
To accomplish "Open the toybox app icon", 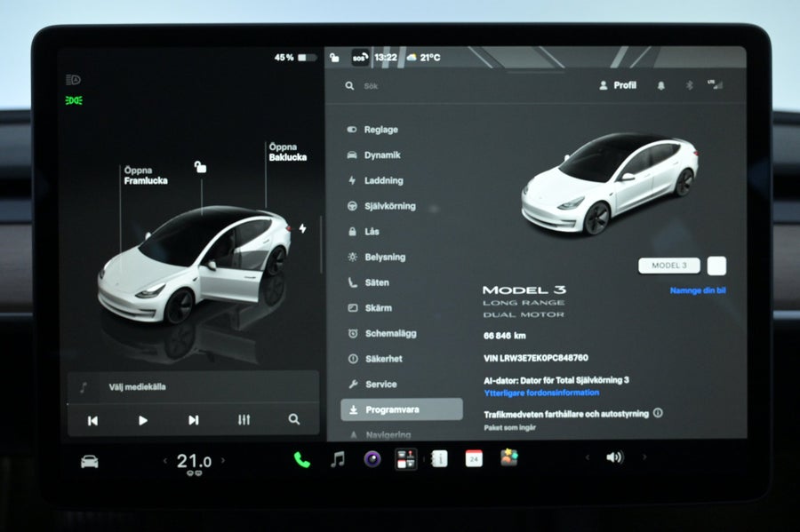I will (x=508, y=457).
